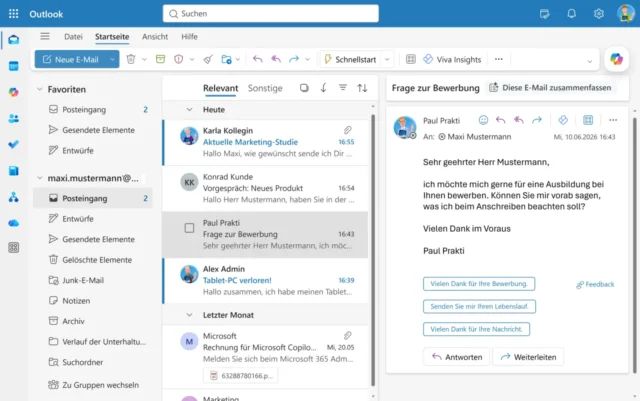Image resolution: width=640 pixels, height=401 pixels.
Task: Click the Schnellstart button
Action: coord(350,60)
